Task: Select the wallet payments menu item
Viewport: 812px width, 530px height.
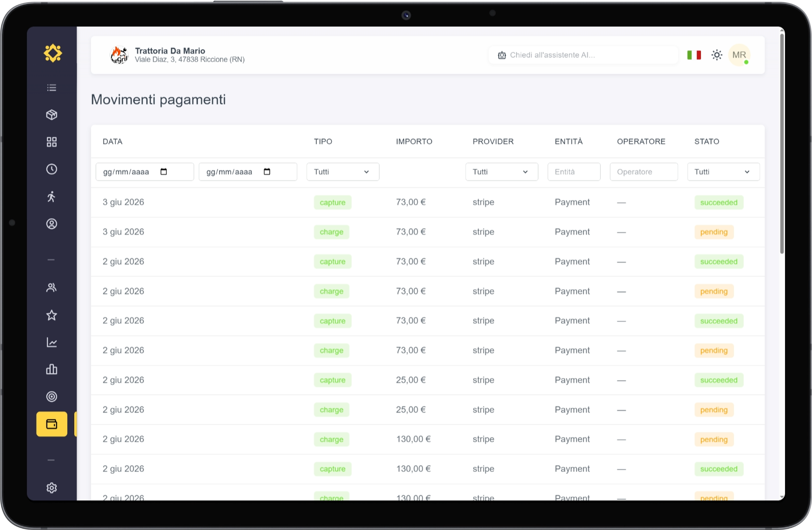Action: (x=52, y=424)
